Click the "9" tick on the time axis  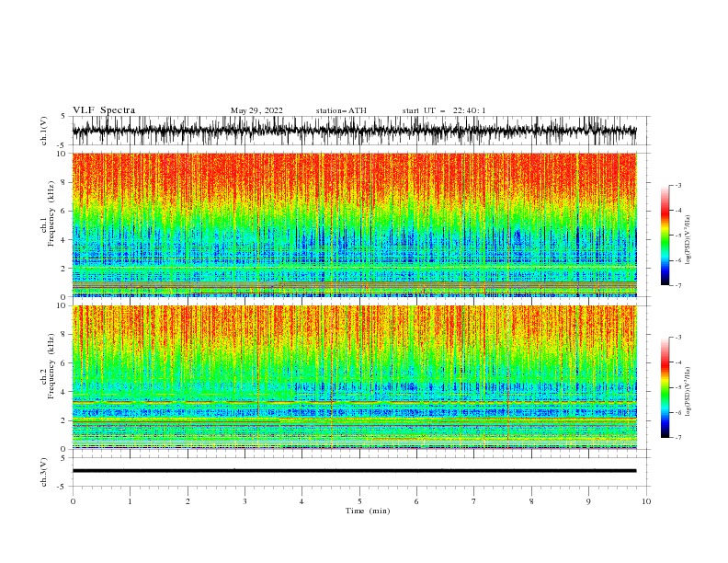(x=588, y=501)
